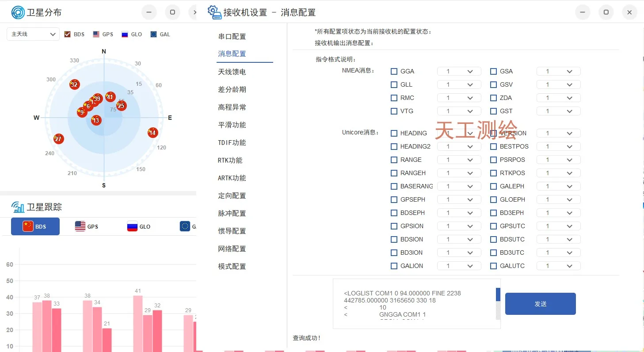The height and width of the screenshot is (352, 644).
Task: Enable RMC message checkbox
Action: 394,98
